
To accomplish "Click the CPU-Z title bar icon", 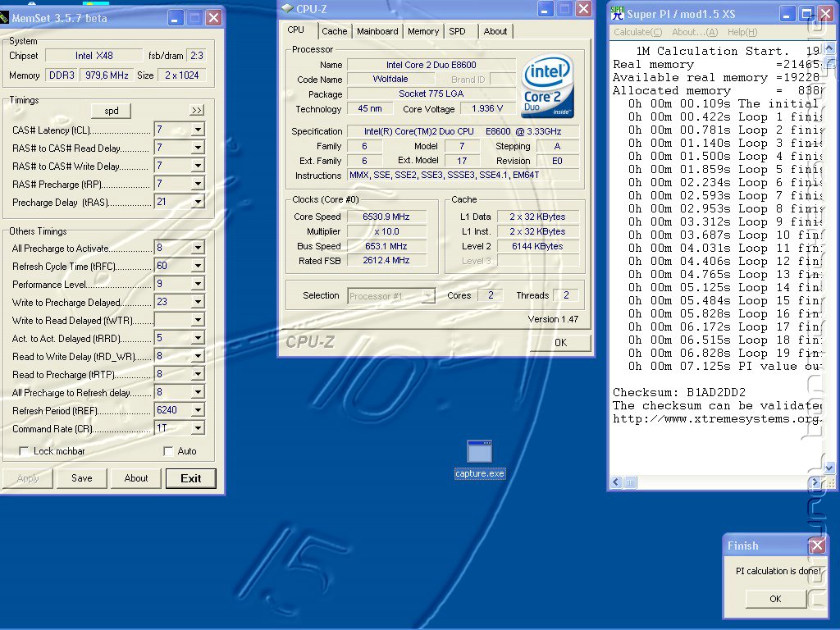I will point(287,8).
